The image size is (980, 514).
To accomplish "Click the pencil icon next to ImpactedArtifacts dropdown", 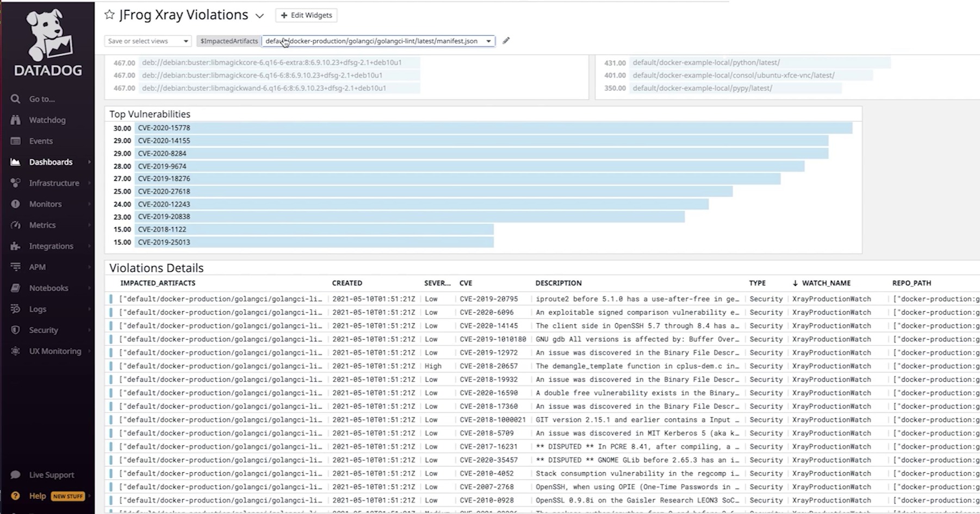I will click(x=506, y=41).
